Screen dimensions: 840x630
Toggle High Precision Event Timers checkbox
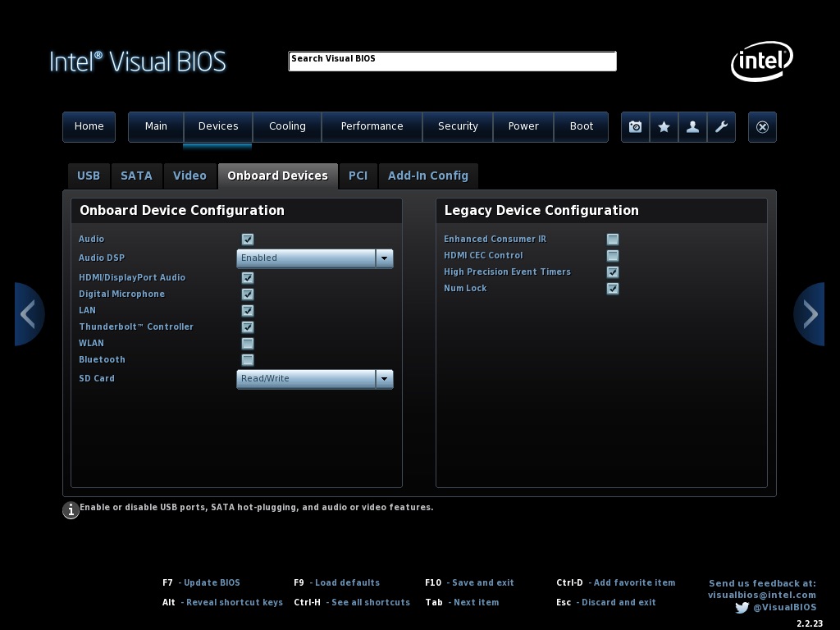[x=612, y=272]
